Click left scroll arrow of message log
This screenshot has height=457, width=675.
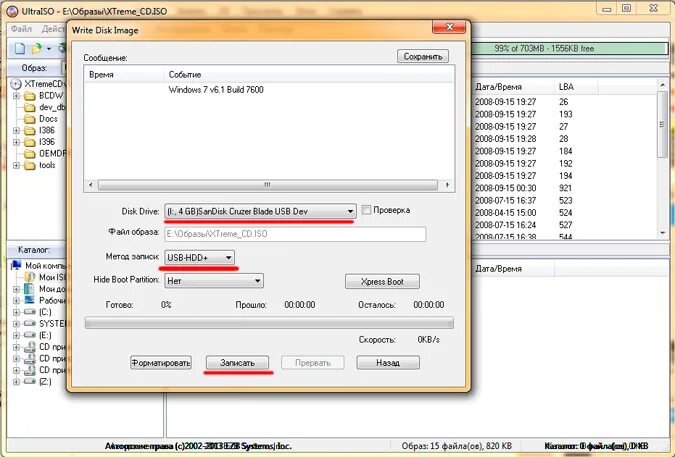point(91,185)
